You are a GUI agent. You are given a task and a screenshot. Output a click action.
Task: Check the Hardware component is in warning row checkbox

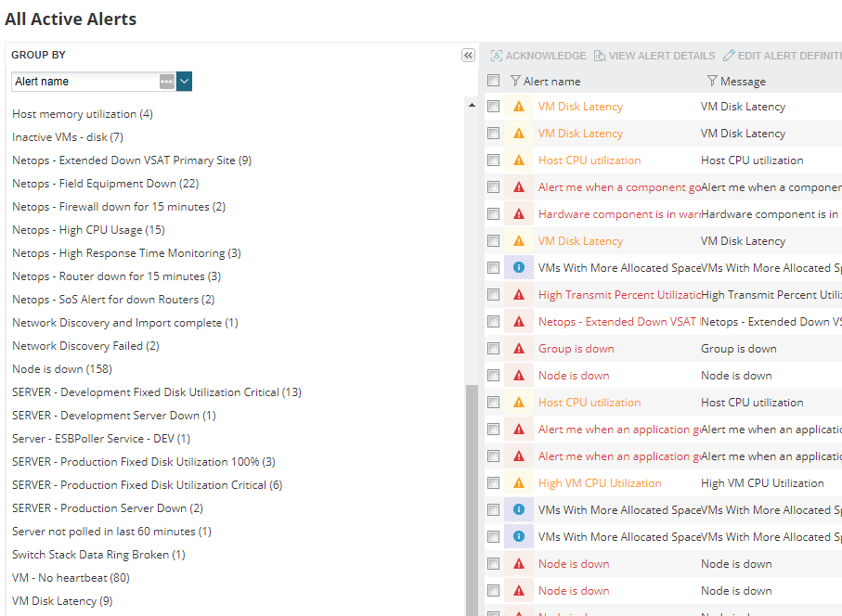point(494,213)
